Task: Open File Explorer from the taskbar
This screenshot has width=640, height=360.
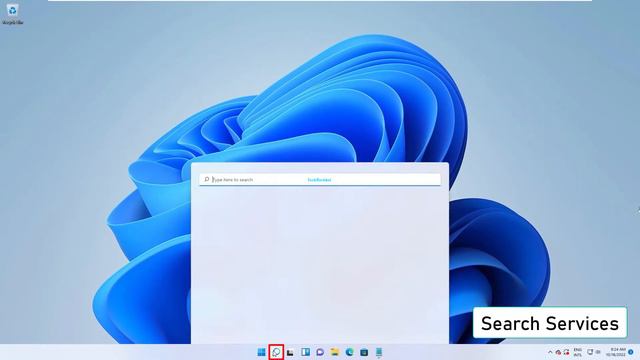Action: click(x=335, y=352)
